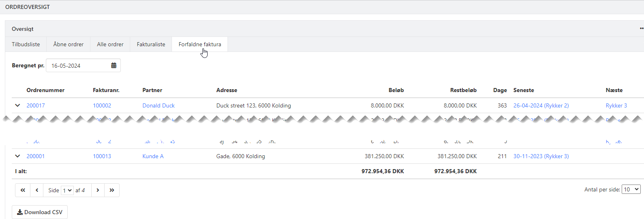The image size is (644, 219).
Task: Switch to Tilbudsliste tab
Action: coord(26,45)
